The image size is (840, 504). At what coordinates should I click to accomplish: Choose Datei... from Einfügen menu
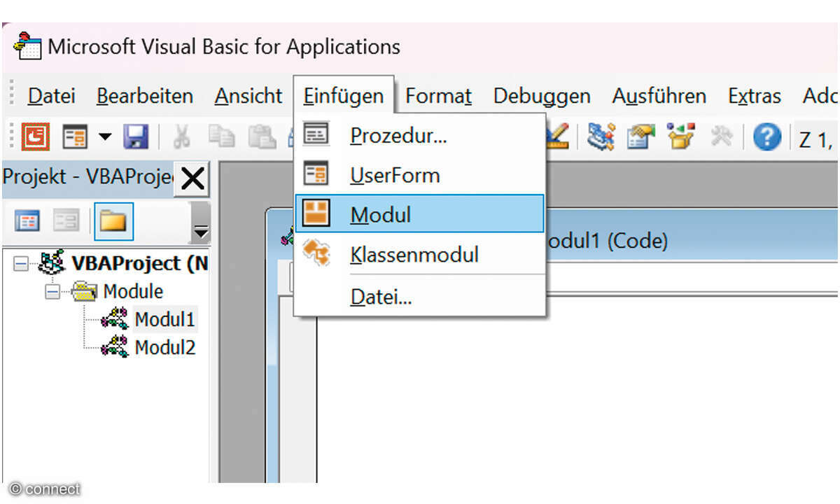[x=420, y=297]
